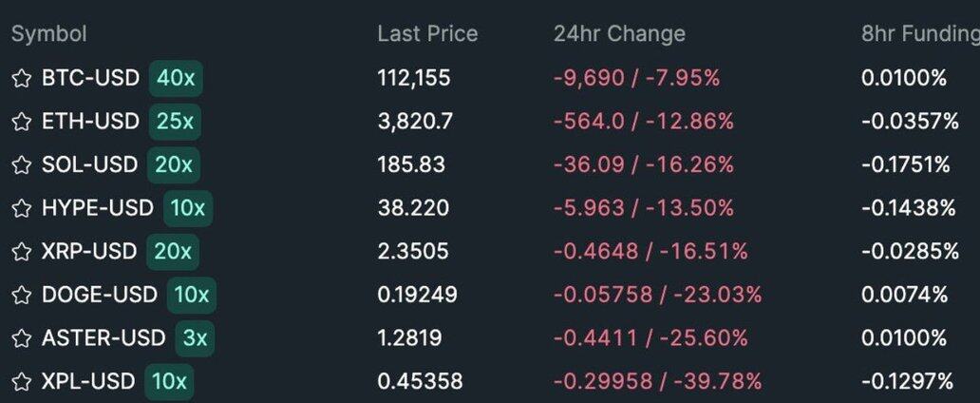
Task: Sort by the Symbol column header
Action: (48, 34)
